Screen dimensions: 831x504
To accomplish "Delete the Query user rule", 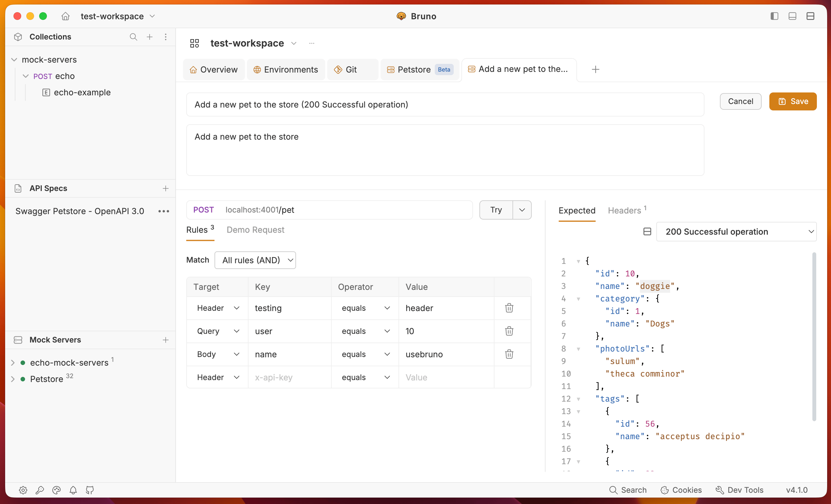I will coord(509,331).
